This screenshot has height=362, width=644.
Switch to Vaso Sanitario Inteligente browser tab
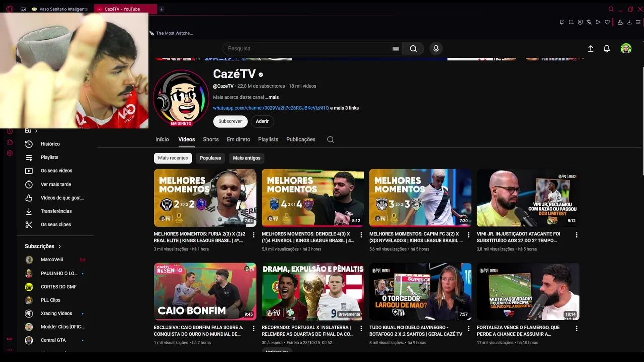point(59,9)
